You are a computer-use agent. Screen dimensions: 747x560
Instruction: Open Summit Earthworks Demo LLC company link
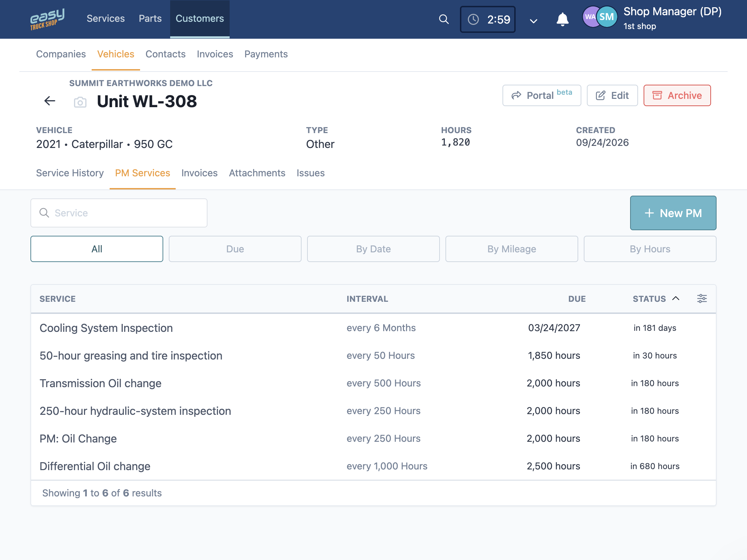pos(141,83)
